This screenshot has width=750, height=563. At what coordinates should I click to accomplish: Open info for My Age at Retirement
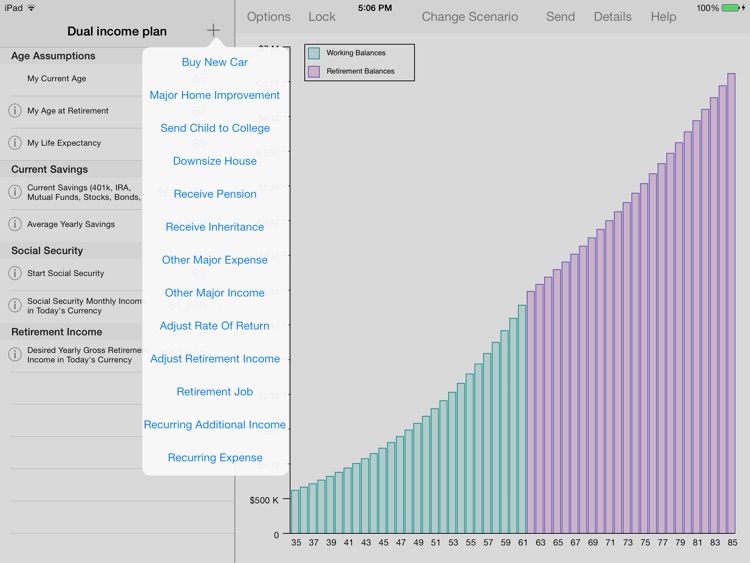coord(15,110)
